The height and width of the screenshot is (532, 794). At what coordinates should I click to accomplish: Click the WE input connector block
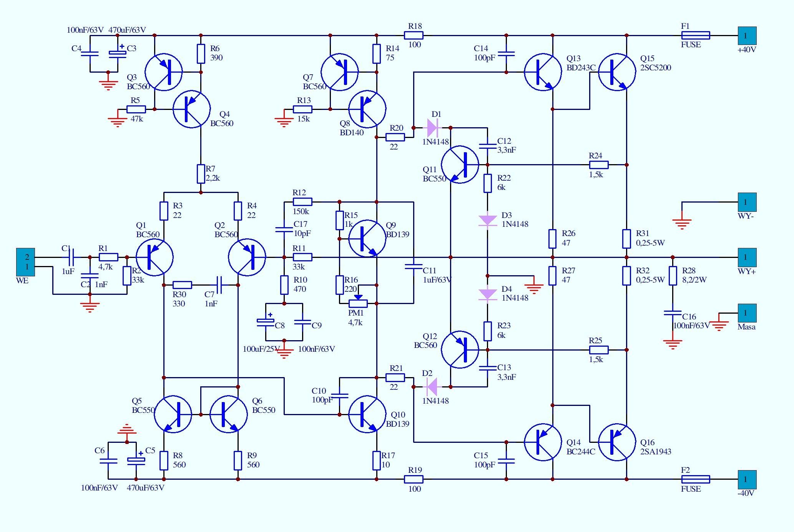[x=25, y=262]
